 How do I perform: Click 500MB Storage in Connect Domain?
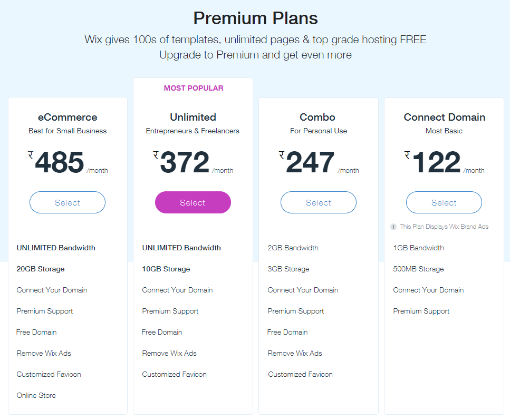418,269
